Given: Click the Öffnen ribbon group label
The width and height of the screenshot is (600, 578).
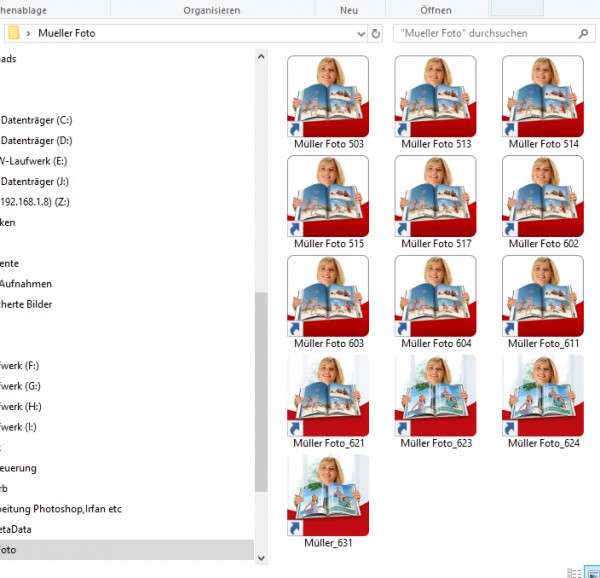Looking at the screenshot, I should (x=435, y=10).
